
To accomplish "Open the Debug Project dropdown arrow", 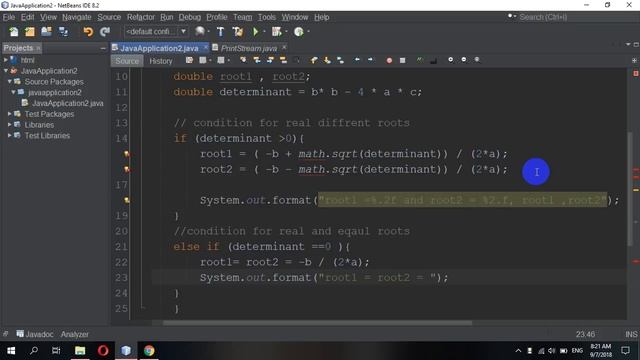I will [x=286, y=31].
